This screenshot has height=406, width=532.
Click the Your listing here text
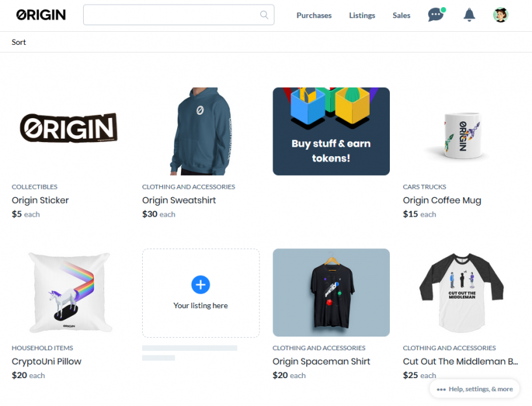(x=200, y=305)
